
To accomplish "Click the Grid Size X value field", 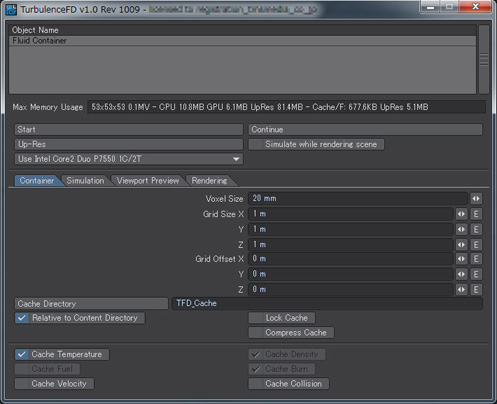I will tap(351, 214).
